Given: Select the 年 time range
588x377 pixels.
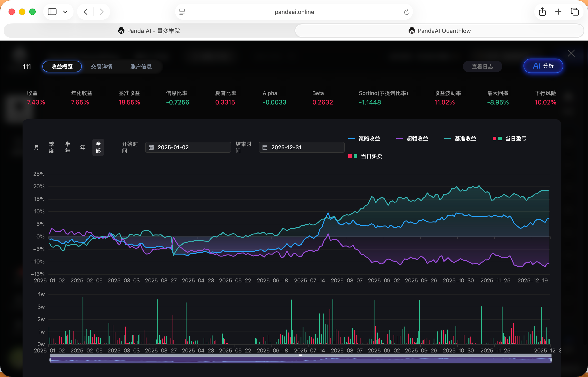Looking at the screenshot, I should pos(83,147).
